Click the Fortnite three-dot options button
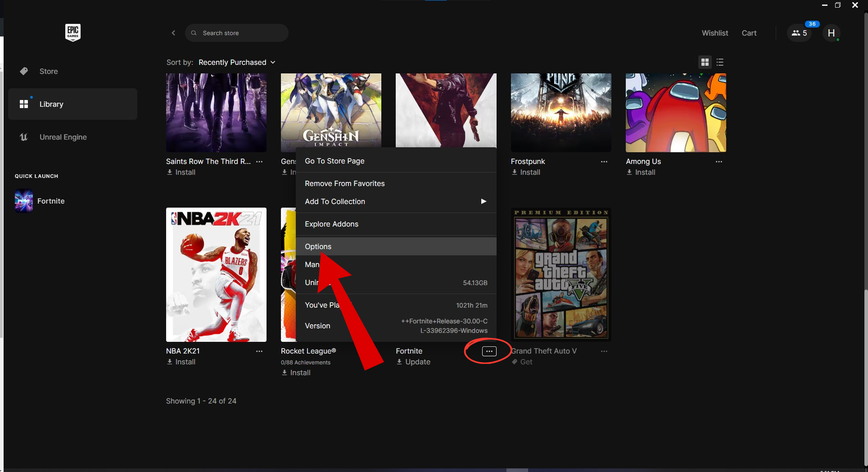Image resolution: width=868 pixels, height=472 pixels. point(489,351)
